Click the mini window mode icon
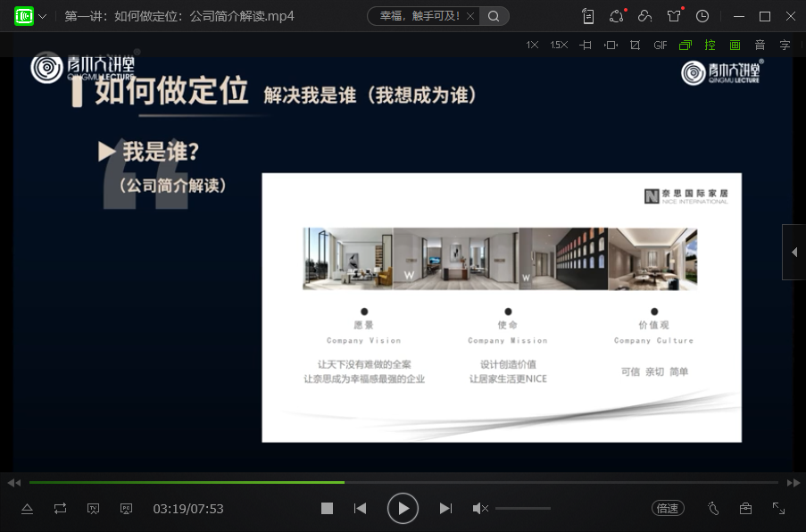This screenshot has width=806, height=532. pyautogui.click(x=611, y=46)
